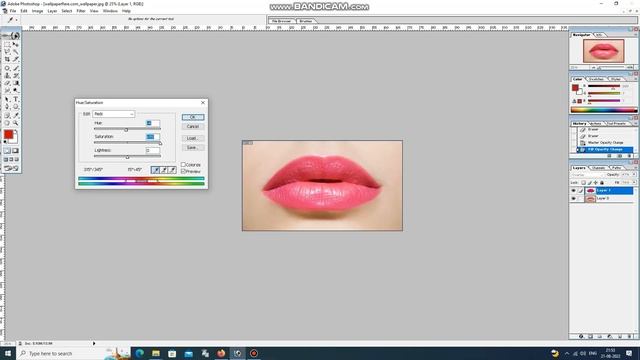
Task: Click the Jump to ImageReady button
Action: [x=11, y=168]
